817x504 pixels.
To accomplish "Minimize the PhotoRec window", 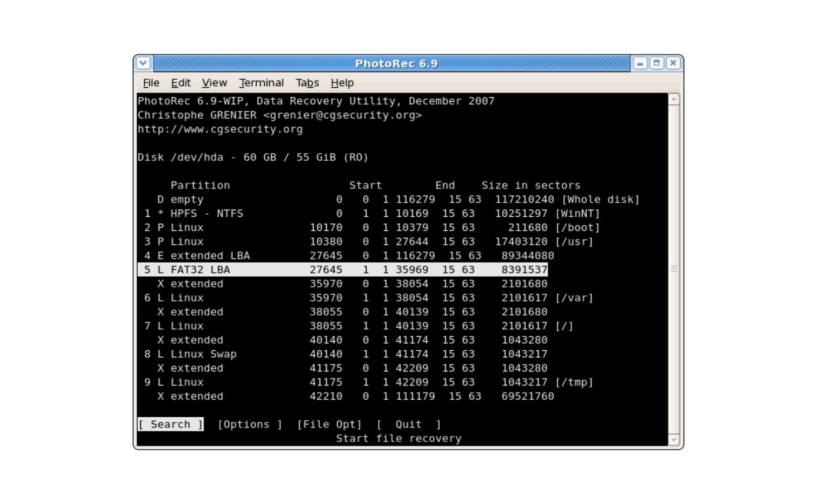I will pos(640,63).
